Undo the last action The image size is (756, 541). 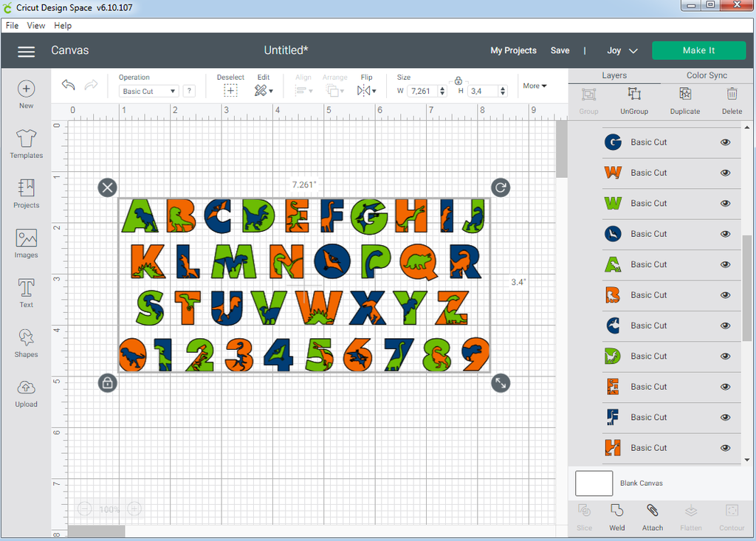click(67, 85)
